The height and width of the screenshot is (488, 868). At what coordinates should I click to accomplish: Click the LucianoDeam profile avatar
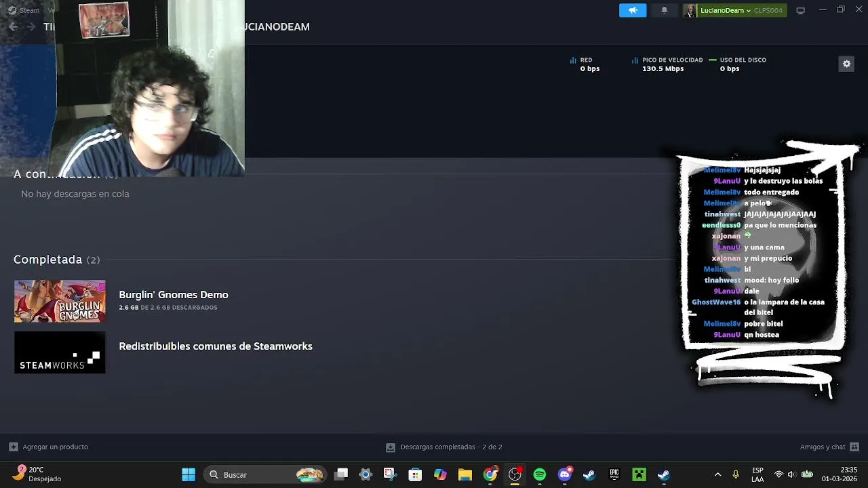click(690, 10)
